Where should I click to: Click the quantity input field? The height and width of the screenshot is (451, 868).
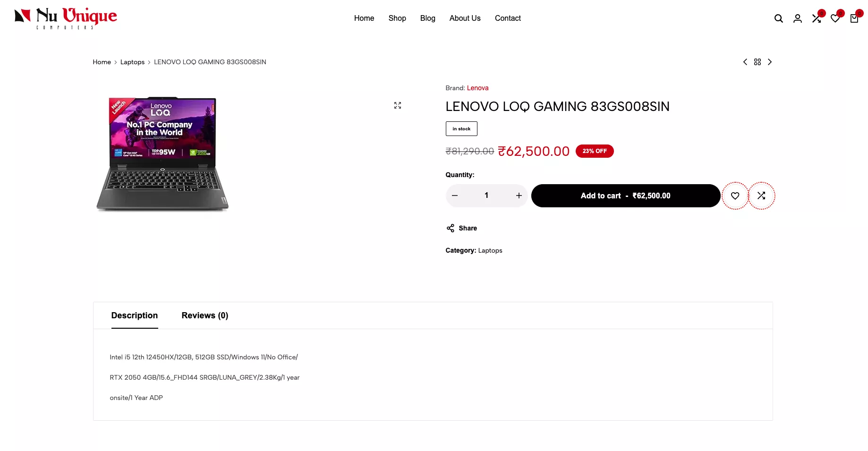486,196
